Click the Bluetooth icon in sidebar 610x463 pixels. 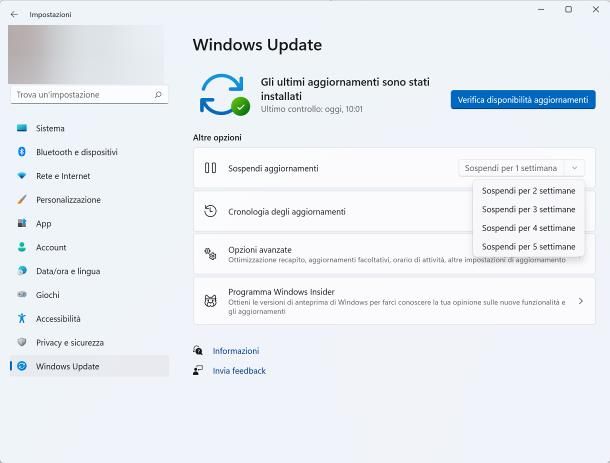(x=22, y=152)
